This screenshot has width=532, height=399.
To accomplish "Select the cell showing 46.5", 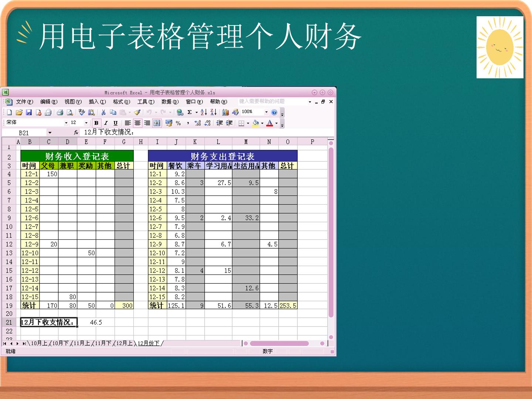I will tap(96, 322).
